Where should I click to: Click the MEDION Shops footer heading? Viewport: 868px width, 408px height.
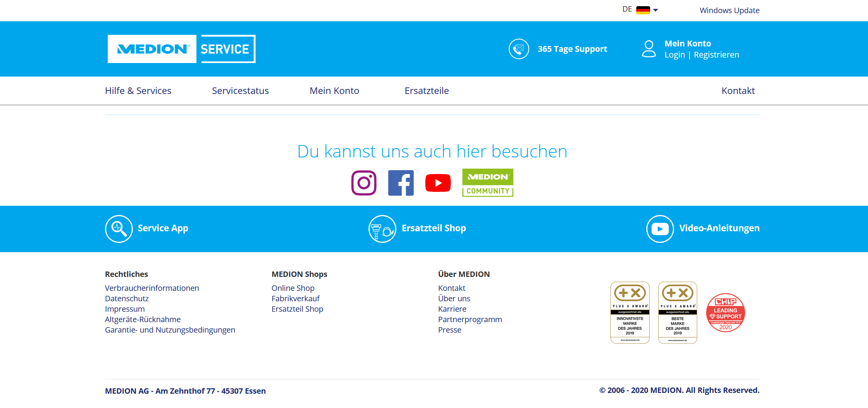point(299,274)
